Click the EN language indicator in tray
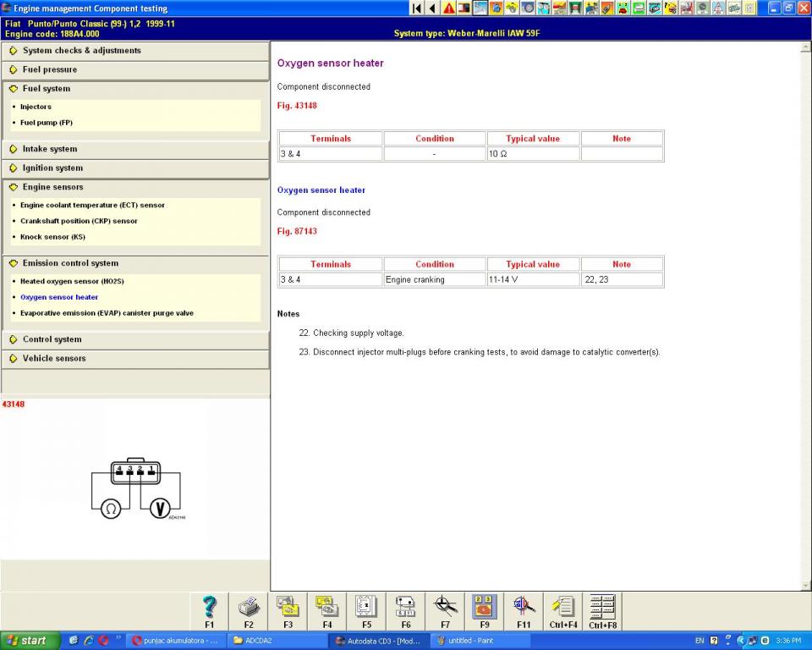This screenshot has width=812, height=650. [700, 641]
